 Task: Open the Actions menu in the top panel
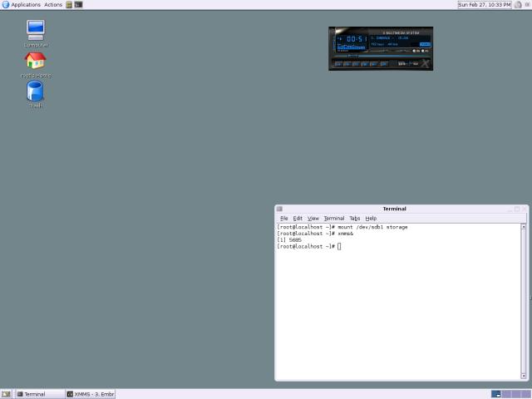pyautogui.click(x=53, y=5)
